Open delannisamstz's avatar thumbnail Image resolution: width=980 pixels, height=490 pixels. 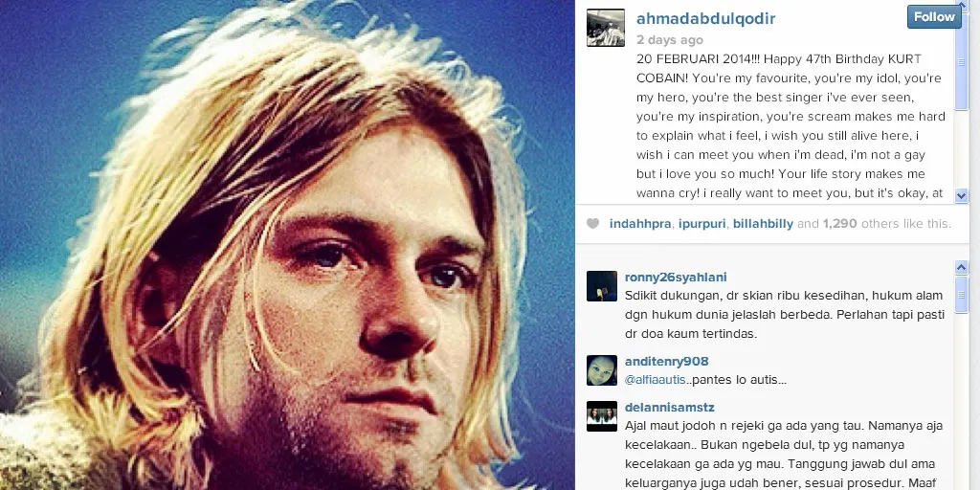pyautogui.click(x=602, y=416)
